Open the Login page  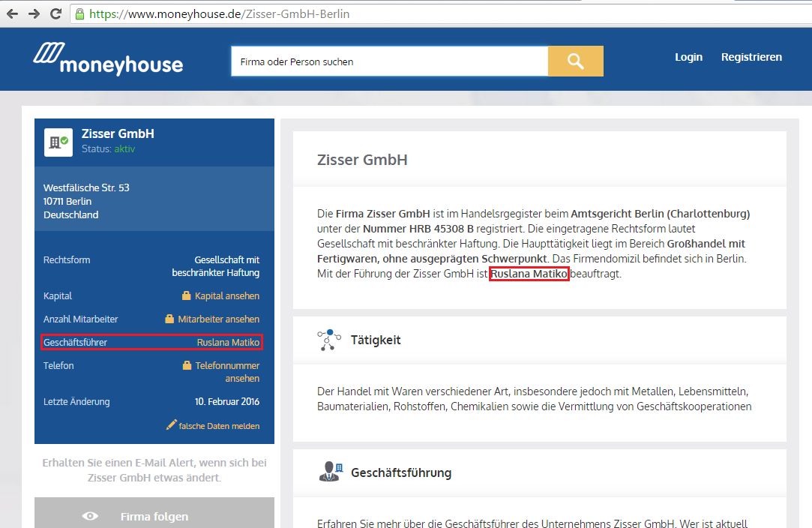click(688, 57)
